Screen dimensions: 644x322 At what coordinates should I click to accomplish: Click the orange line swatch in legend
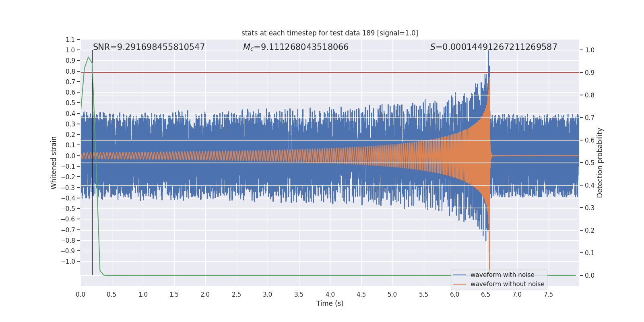click(x=460, y=284)
